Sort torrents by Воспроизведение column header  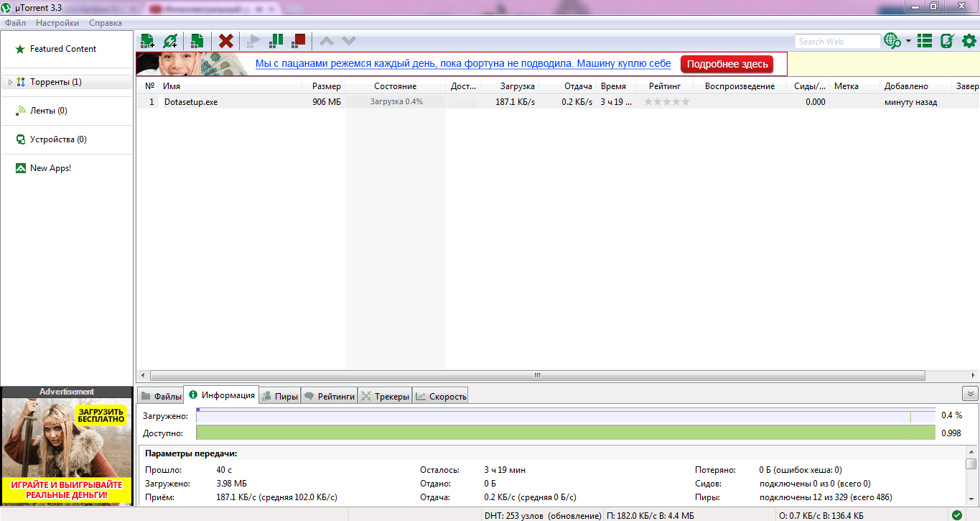(739, 86)
